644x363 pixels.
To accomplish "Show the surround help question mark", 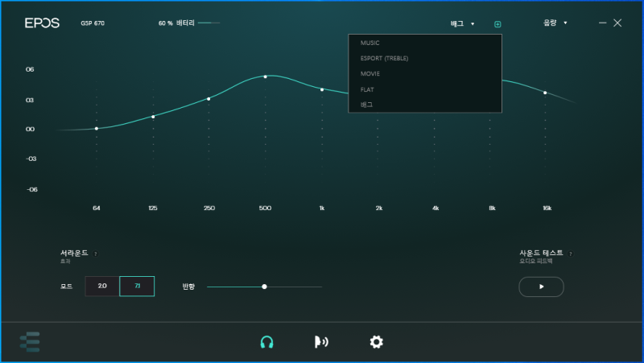I will pos(96,254).
